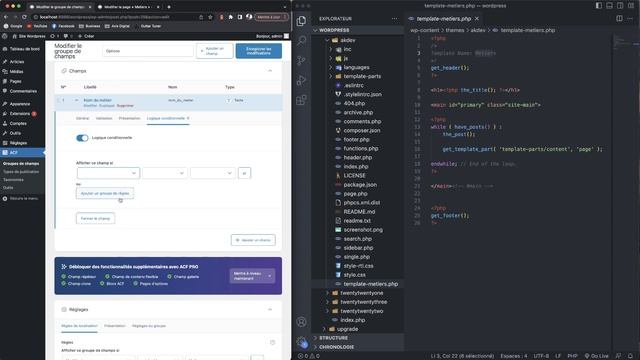
Task: Open header.php in the file tree
Action: tap(358, 158)
